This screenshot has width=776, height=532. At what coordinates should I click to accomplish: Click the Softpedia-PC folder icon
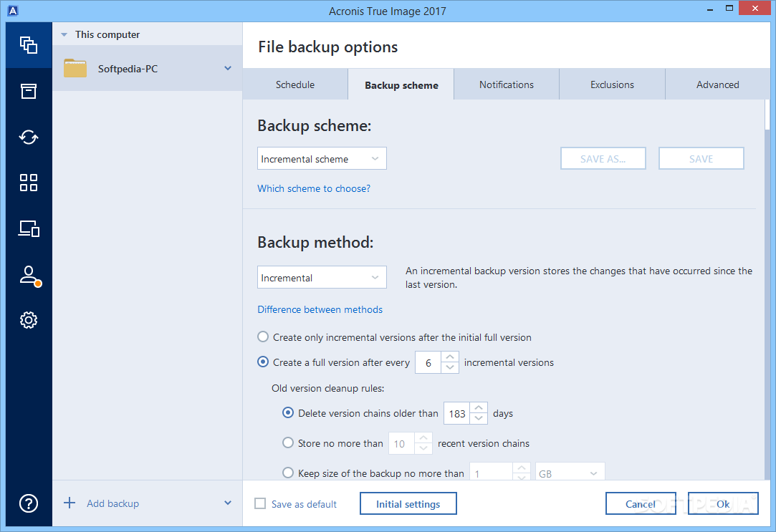pos(75,68)
